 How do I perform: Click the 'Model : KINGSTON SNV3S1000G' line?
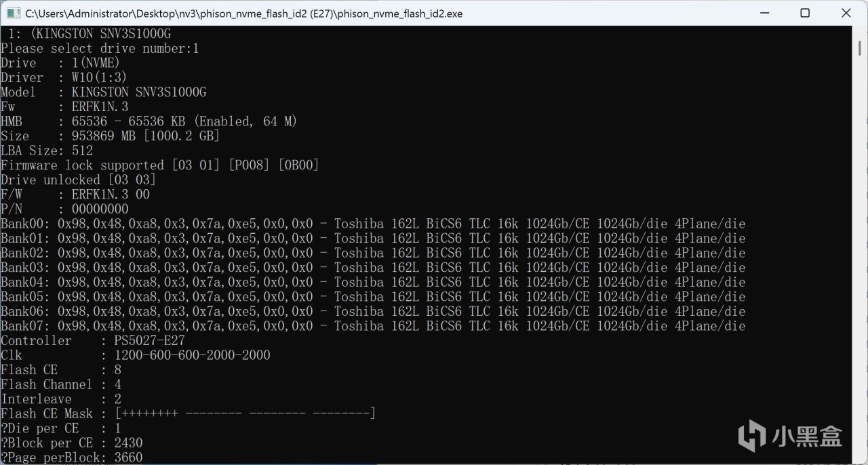(x=104, y=92)
